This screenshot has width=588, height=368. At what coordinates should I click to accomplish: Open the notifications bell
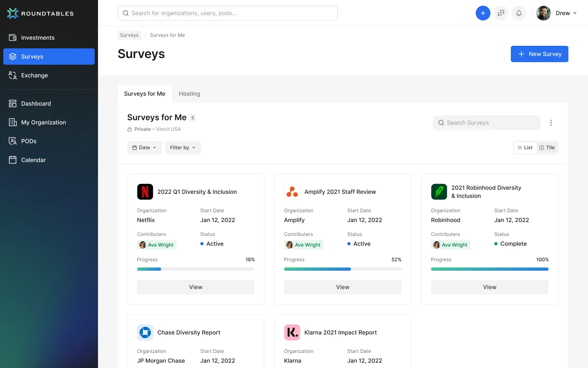click(x=519, y=13)
